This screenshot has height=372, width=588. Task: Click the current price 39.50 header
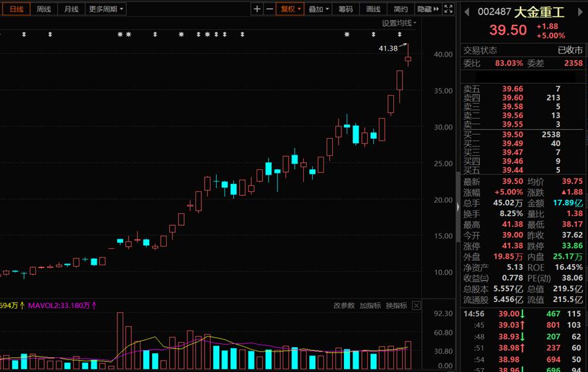point(508,30)
